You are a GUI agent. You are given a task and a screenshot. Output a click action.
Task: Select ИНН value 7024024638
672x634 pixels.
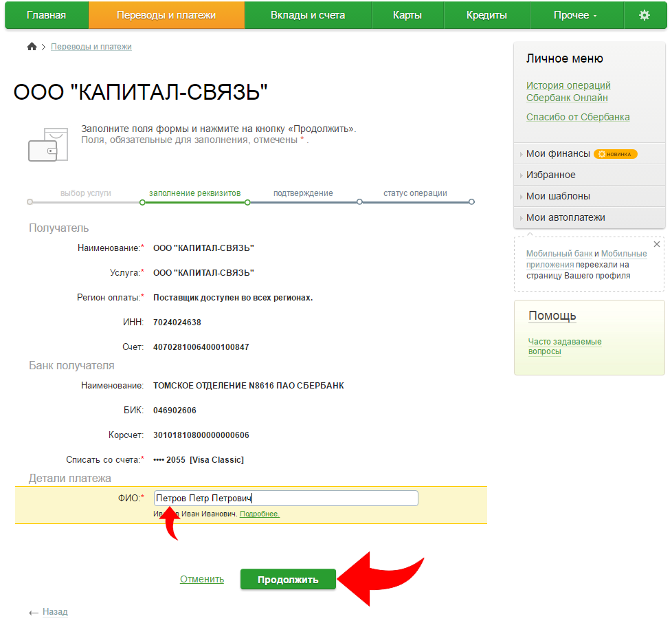[x=177, y=322]
